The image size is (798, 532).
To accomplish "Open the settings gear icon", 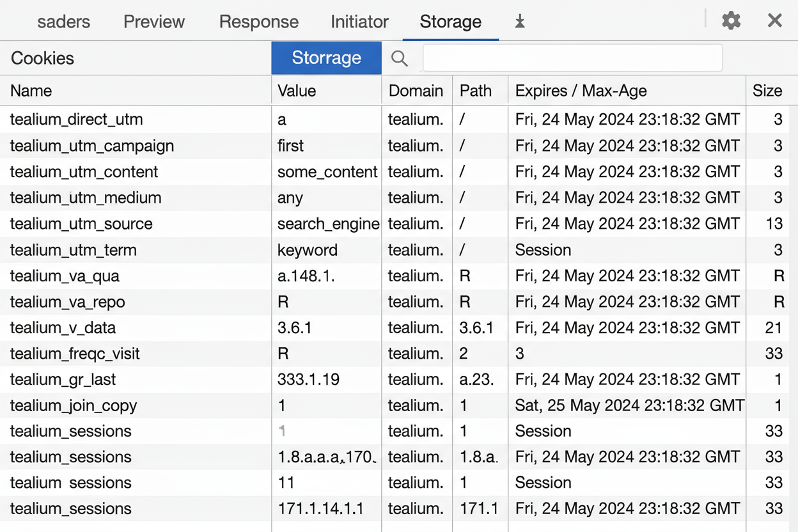I will pos(731,21).
